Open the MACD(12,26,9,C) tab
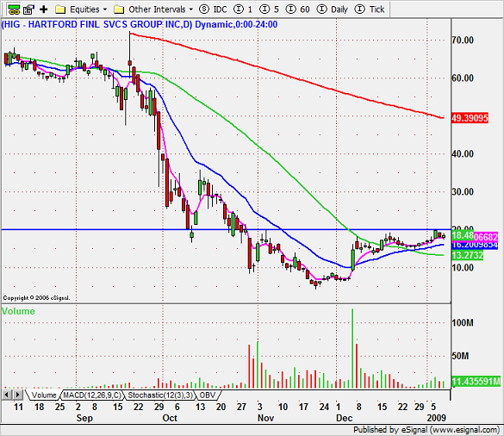This screenshot has height=436, width=504. (92, 396)
